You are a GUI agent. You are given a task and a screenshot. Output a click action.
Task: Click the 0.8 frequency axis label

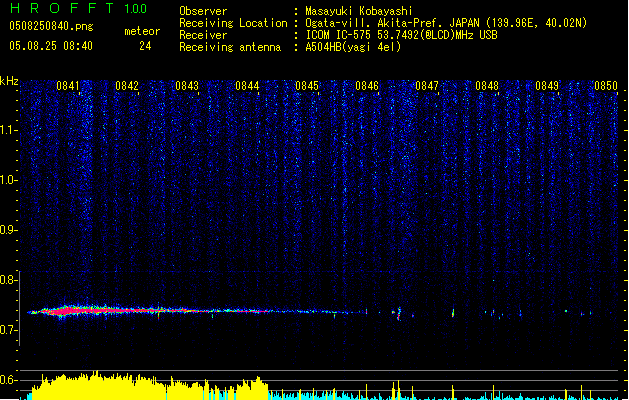(x=8, y=280)
